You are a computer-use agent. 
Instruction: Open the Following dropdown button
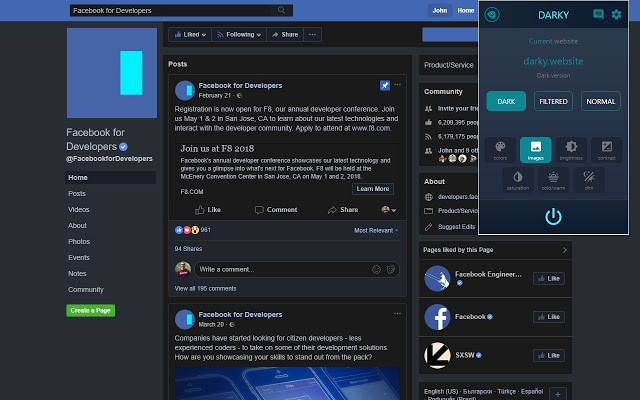click(239, 35)
